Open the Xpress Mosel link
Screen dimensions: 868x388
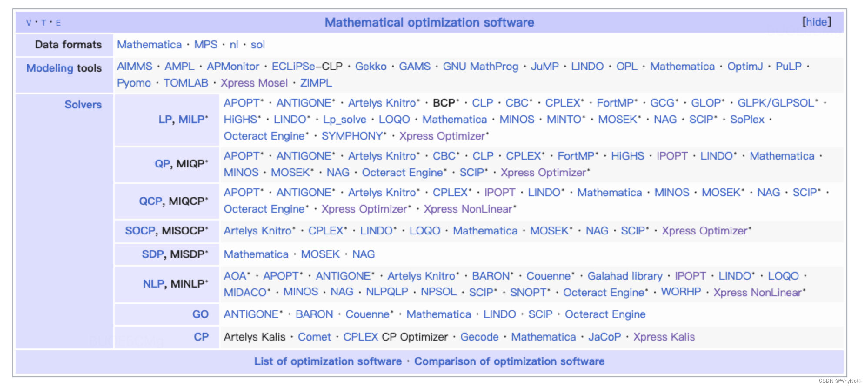(x=254, y=83)
